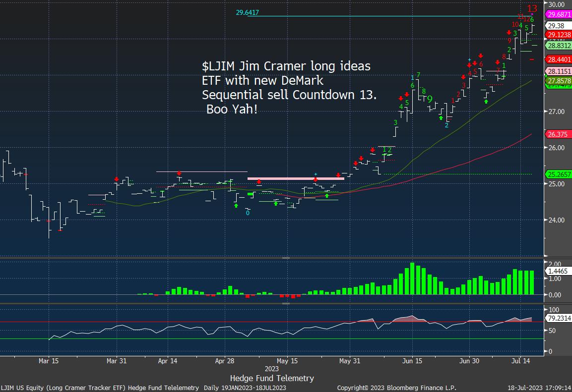Click the thick pink horizontal resistance bar
Viewport: 572px width, 392px height.
coord(296,178)
